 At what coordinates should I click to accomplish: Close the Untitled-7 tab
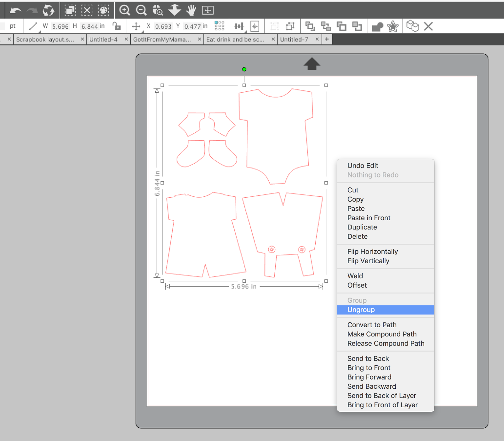tap(317, 39)
